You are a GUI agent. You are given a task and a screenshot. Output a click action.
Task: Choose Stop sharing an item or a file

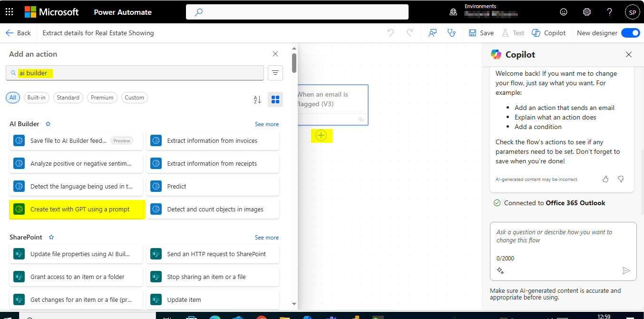213,277
